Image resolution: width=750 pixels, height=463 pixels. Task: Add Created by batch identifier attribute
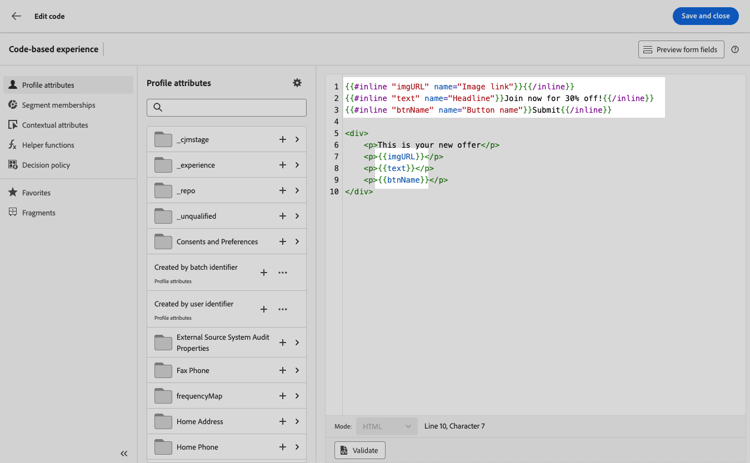[x=264, y=272]
